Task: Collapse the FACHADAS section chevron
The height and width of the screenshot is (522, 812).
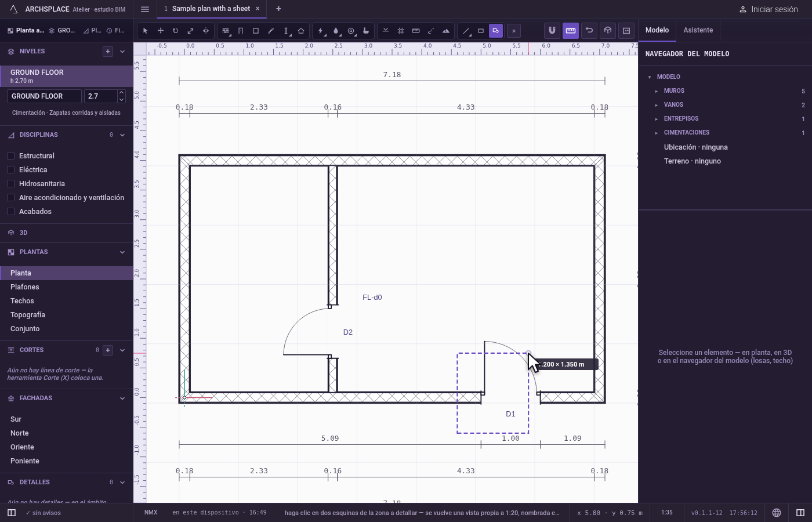Action: 122,398
